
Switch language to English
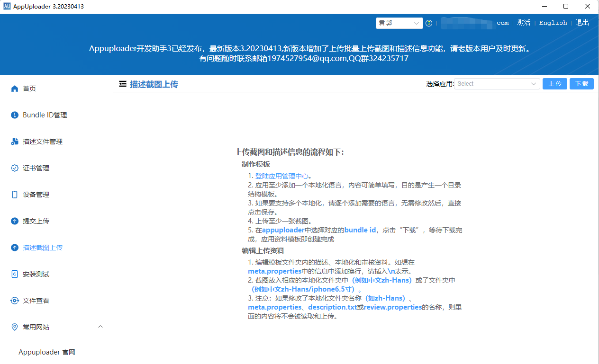coord(553,23)
